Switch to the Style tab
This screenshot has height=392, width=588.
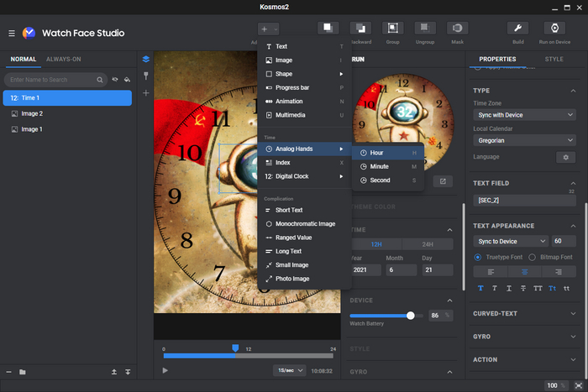pyautogui.click(x=554, y=60)
